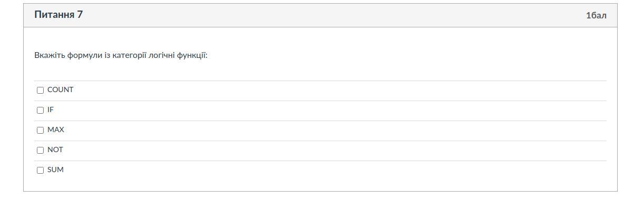Click the Питання 7 heading
644x199 pixels.
click(x=58, y=15)
